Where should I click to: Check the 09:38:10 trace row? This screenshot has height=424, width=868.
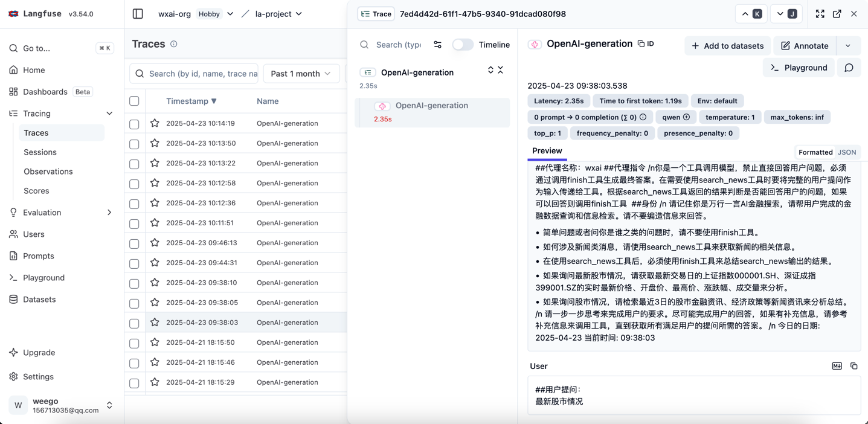(134, 283)
